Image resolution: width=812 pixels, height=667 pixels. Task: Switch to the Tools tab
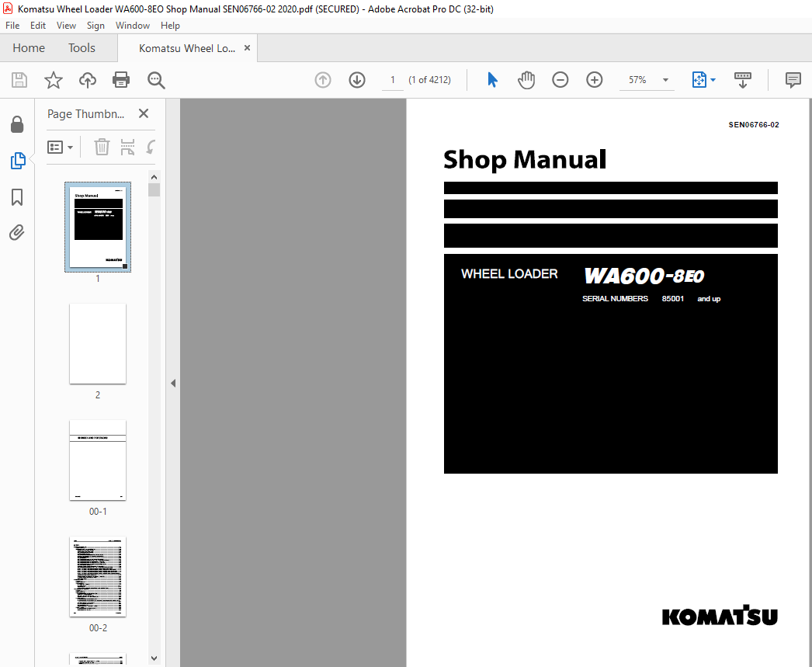click(x=82, y=48)
